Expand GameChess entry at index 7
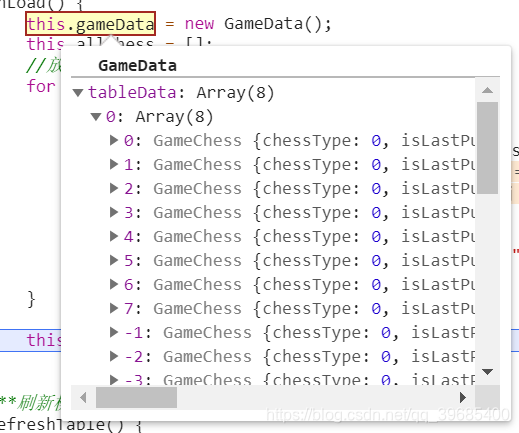The width and height of the screenshot is (519, 433). point(114,308)
